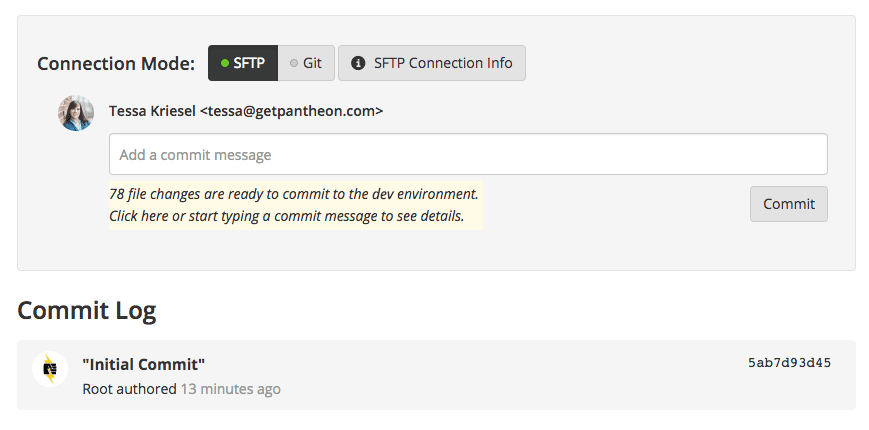Image resolution: width=869 pixels, height=430 pixels.
Task: Switch connection mode to Git
Action: (x=306, y=63)
